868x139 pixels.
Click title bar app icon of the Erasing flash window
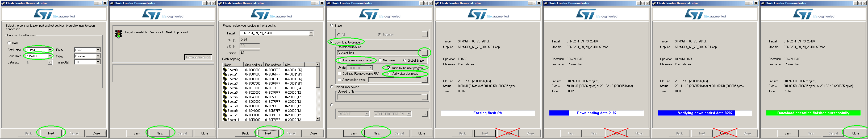(x=437, y=3)
